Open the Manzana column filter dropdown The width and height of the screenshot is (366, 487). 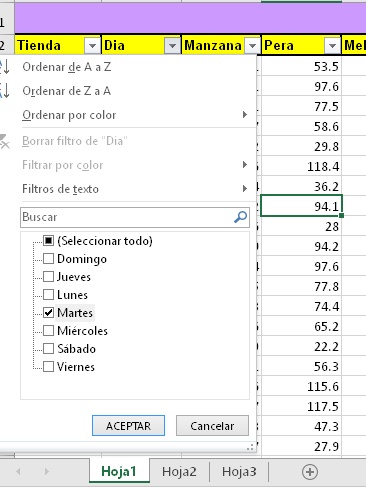(252, 46)
